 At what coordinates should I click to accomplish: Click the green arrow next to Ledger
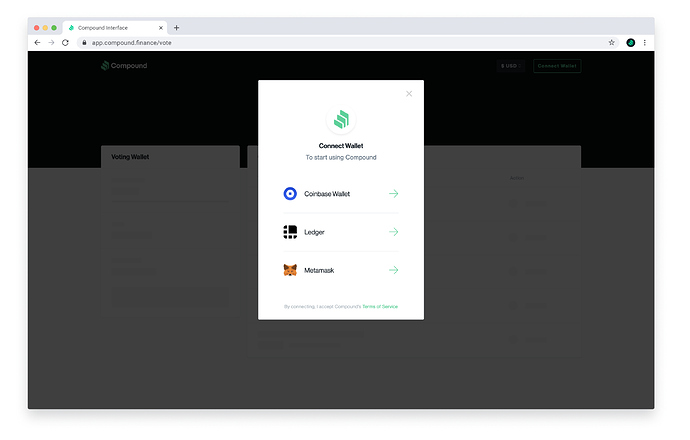click(x=393, y=232)
